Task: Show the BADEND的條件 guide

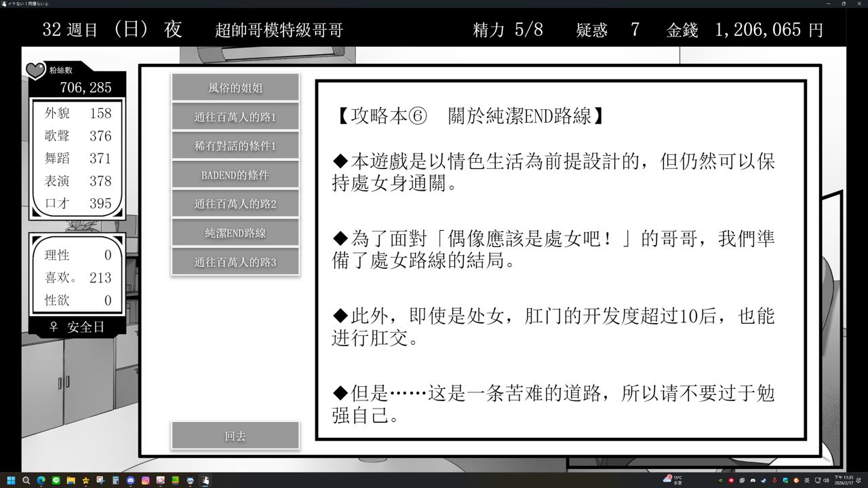Action: [235, 174]
